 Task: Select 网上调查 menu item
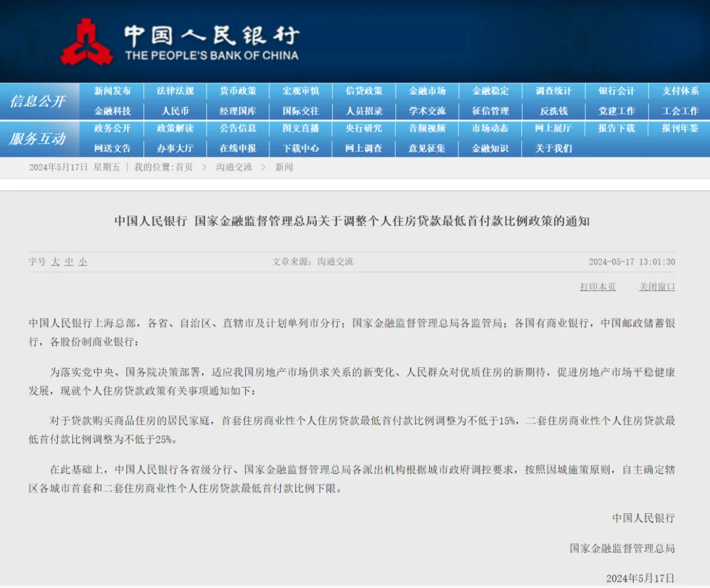364,148
